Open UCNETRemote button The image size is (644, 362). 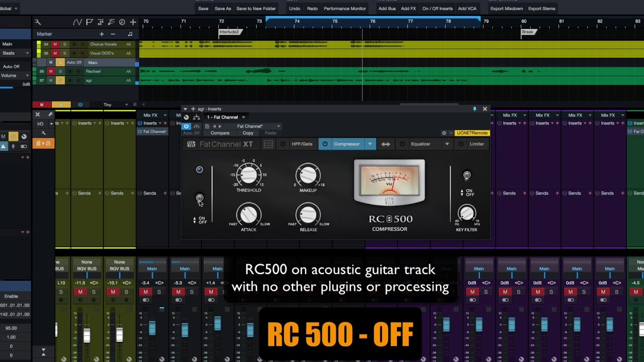click(472, 133)
